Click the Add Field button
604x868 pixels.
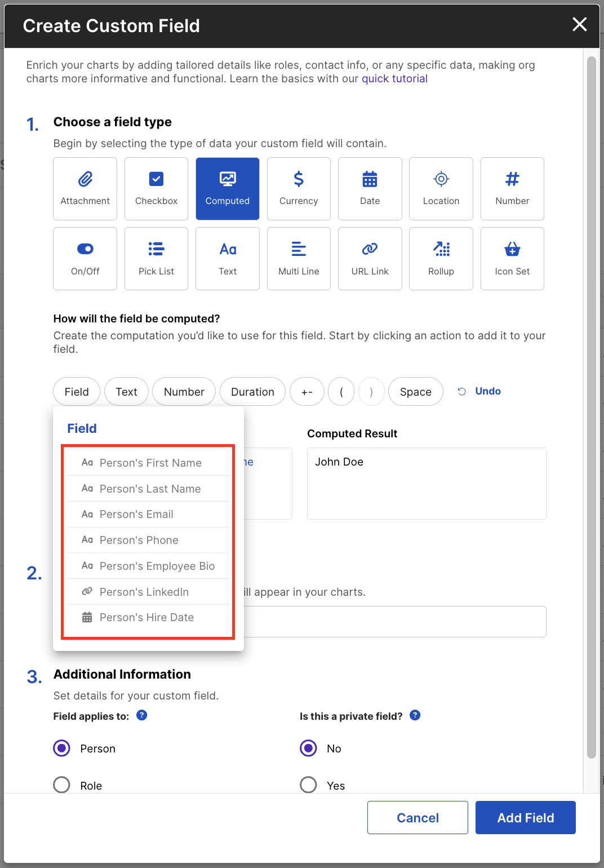coord(526,817)
